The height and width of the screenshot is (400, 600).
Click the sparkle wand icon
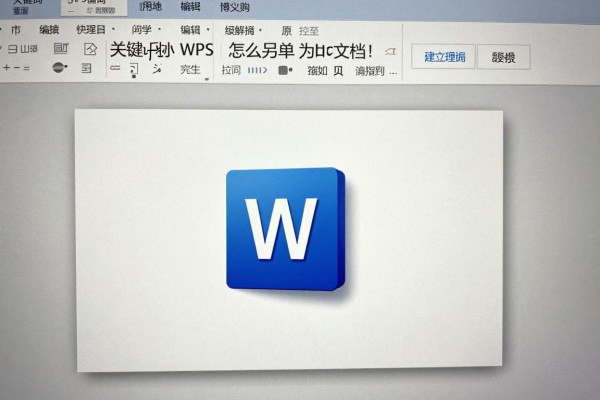tap(157, 69)
